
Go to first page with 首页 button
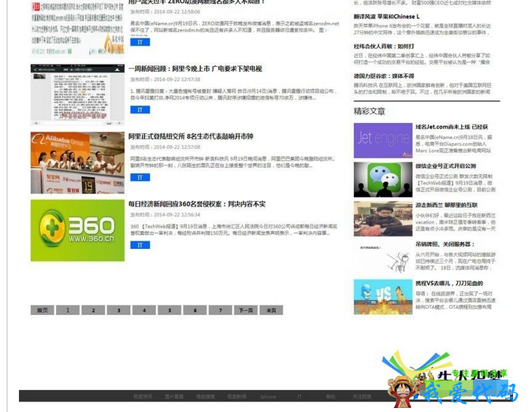[x=42, y=310]
